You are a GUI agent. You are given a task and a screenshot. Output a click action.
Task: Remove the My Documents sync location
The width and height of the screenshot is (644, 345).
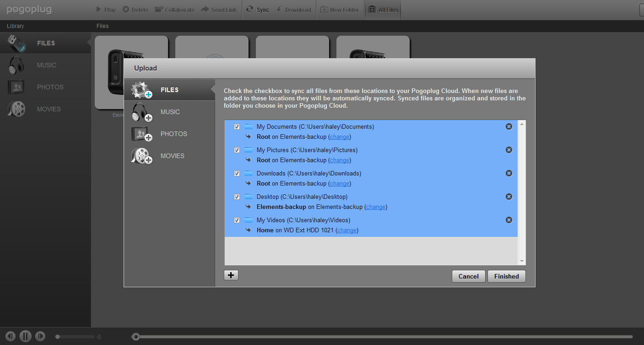(x=509, y=126)
